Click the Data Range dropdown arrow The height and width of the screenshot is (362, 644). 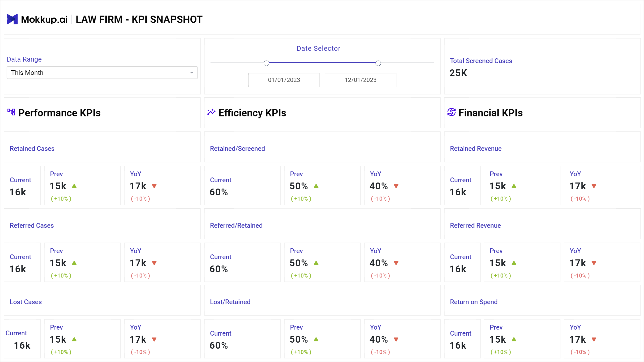click(192, 73)
